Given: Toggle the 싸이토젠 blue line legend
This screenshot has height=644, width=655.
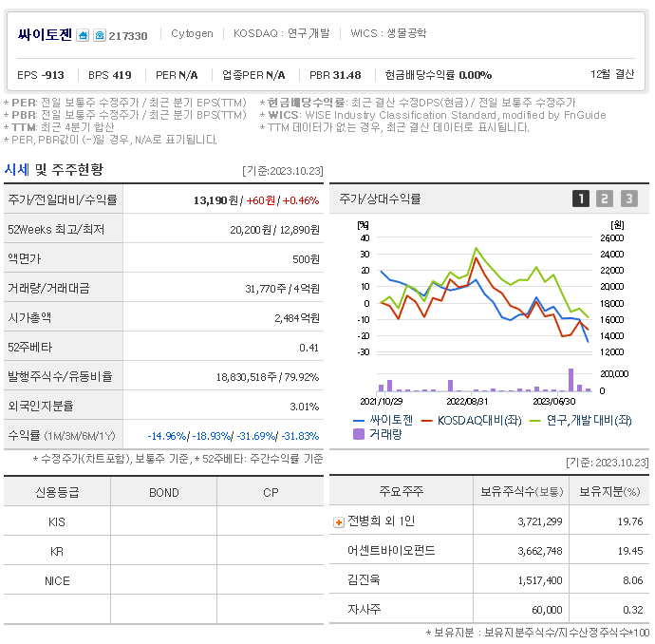Looking at the screenshot, I should point(384,420).
